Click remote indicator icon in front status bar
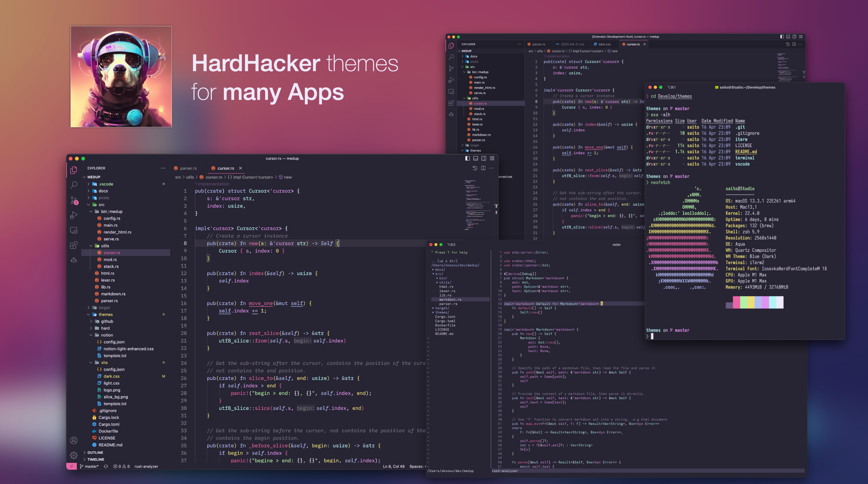 pyautogui.click(x=71, y=466)
